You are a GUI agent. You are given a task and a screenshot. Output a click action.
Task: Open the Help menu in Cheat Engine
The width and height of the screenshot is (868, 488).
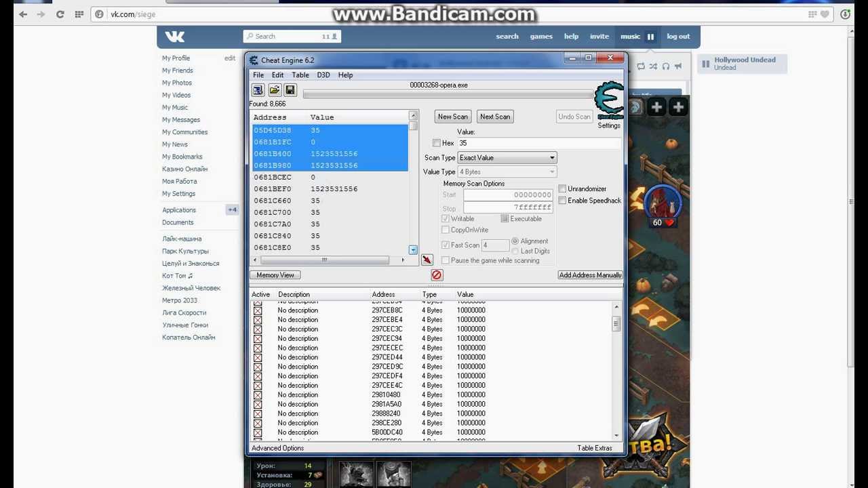coord(345,75)
